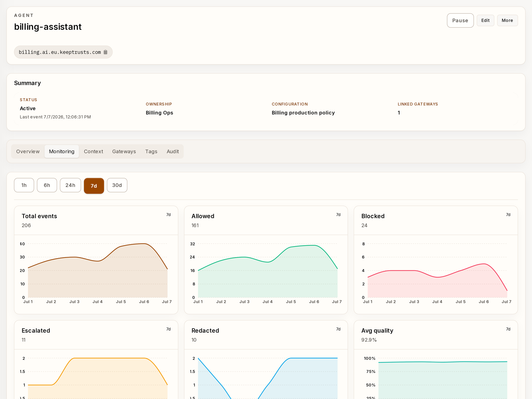532x399 pixels.
Task: Click the Billing production policy configuration value
Action: pyautogui.click(x=303, y=113)
